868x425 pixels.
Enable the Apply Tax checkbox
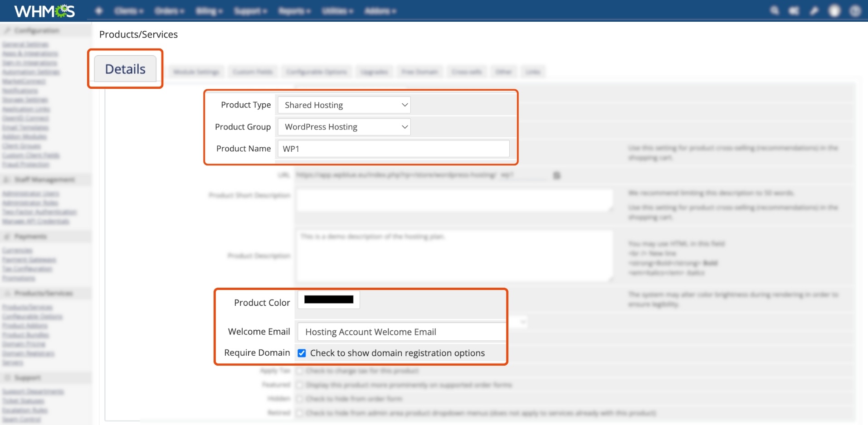299,371
